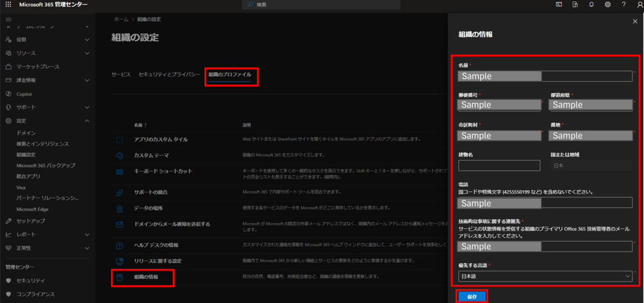Click the ヘルプ デスクの情報 help icon
Image resolution: width=644 pixels, height=303 pixels.
(x=120, y=245)
